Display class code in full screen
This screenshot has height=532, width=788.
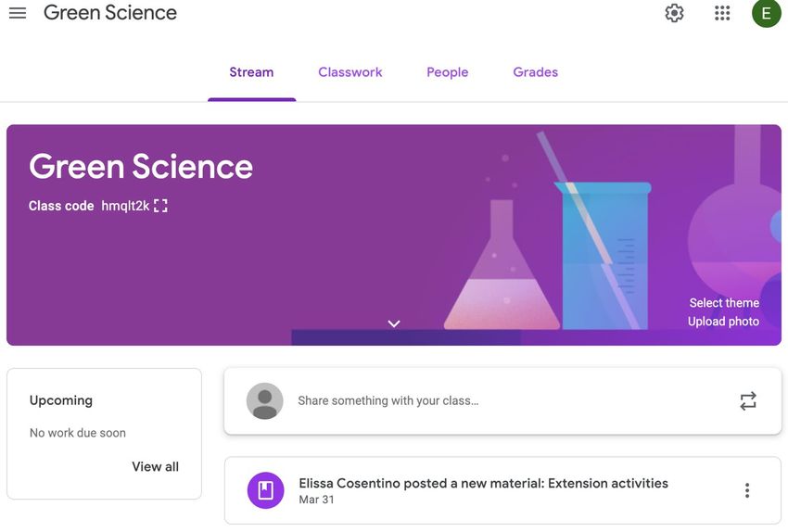[160, 206]
